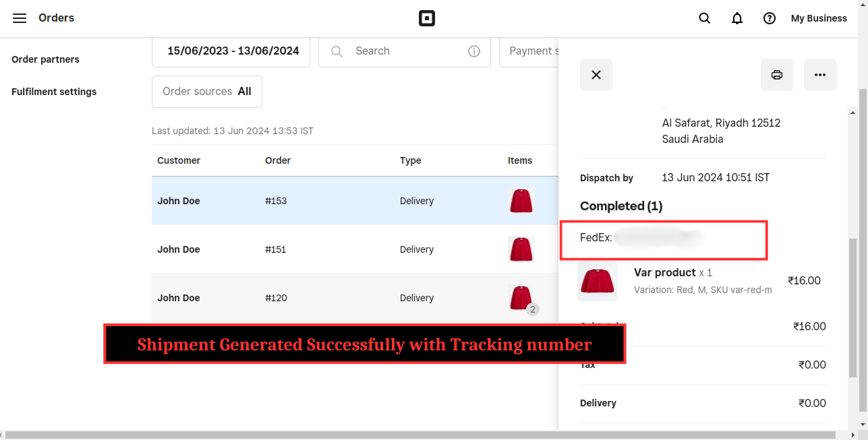Open search with magnifier icon in header
868x440 pixels.
click(704, 18)
